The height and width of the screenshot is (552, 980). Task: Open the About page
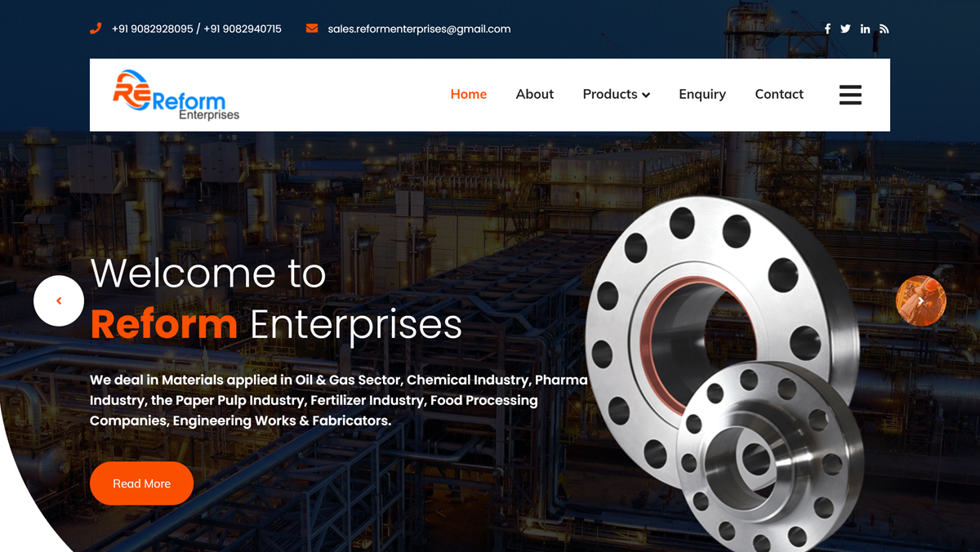click(535, 94)
